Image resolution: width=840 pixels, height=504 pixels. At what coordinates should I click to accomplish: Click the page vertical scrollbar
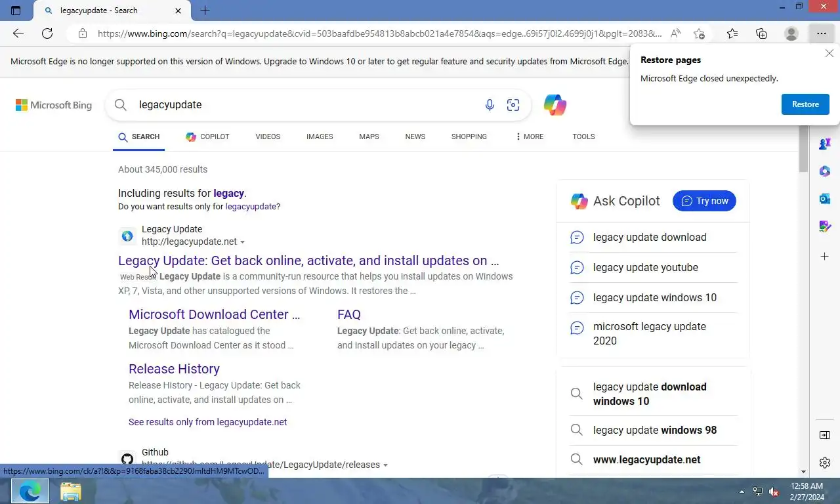point(803,150)
